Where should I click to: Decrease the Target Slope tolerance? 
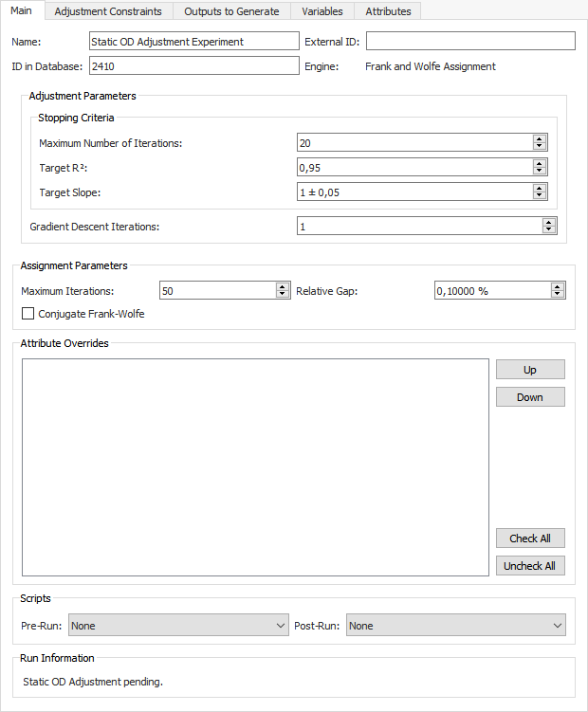[540, 194]
